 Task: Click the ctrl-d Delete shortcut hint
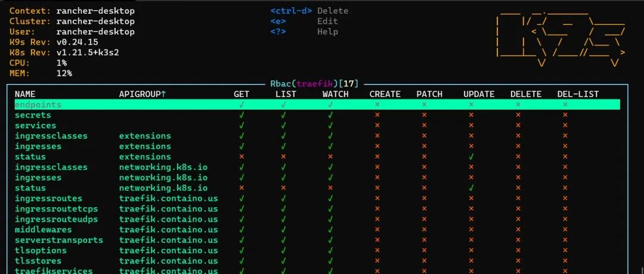[x=309, y=11]
